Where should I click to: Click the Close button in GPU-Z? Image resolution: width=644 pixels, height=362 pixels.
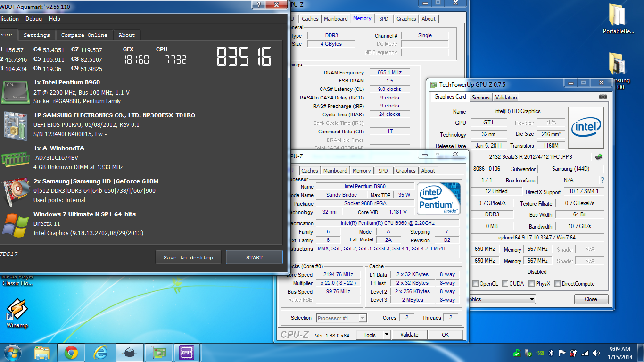tap(591, 299)
